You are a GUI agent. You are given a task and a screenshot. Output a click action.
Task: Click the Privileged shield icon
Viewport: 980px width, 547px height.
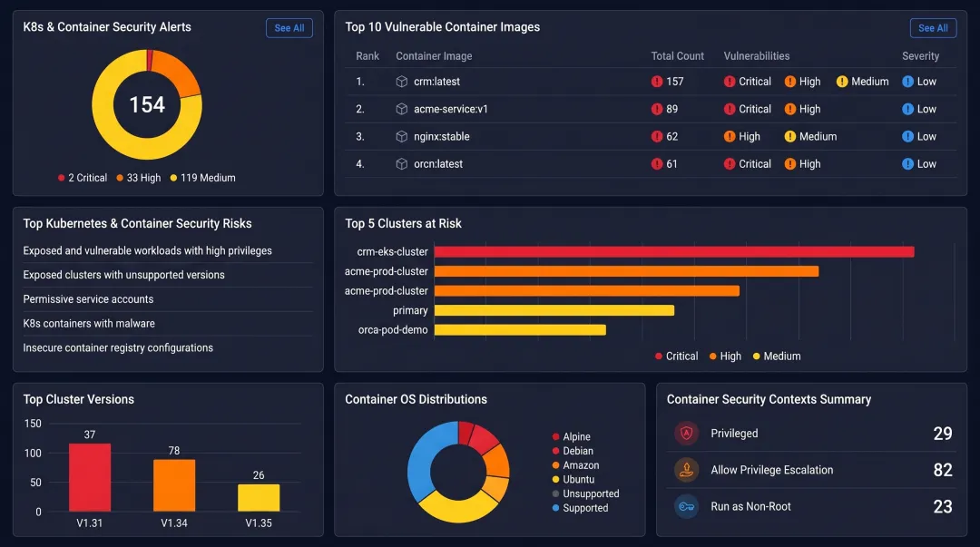pyautogui.click(x=686, y=434)
